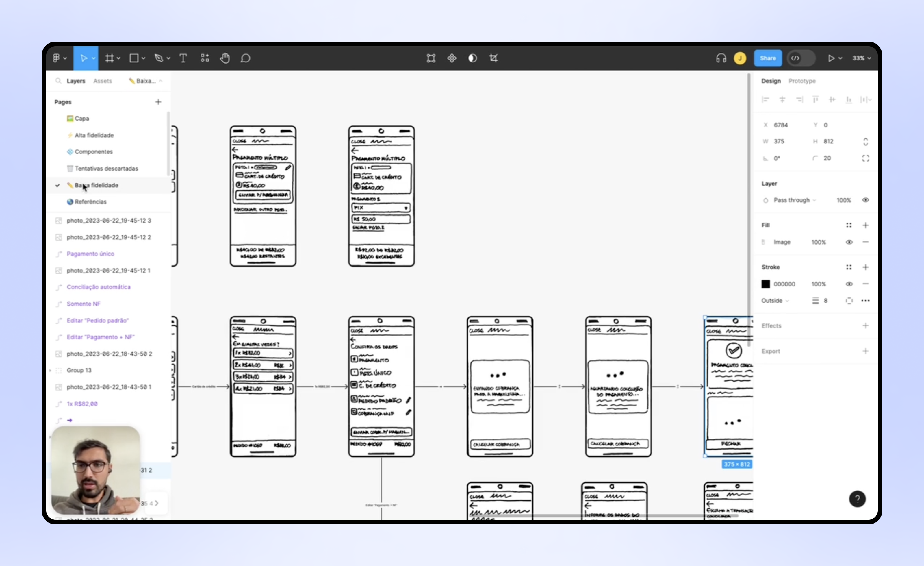Hide the Image fill with eye toggle

[849, 242]
